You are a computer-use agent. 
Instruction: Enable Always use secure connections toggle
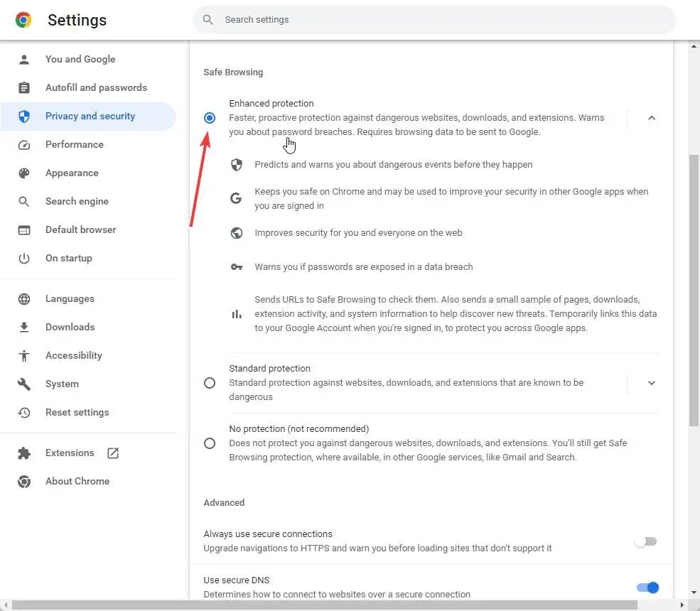tap(645, 541)
